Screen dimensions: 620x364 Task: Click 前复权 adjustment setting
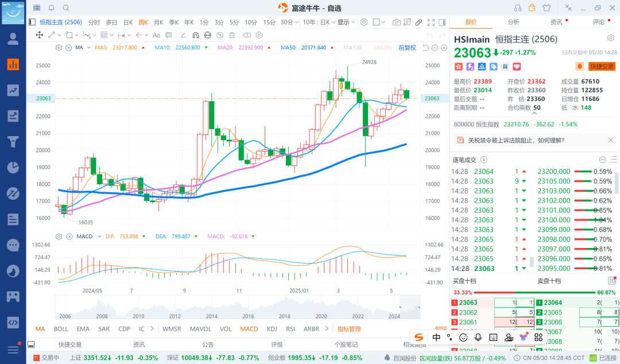point(407,48)
